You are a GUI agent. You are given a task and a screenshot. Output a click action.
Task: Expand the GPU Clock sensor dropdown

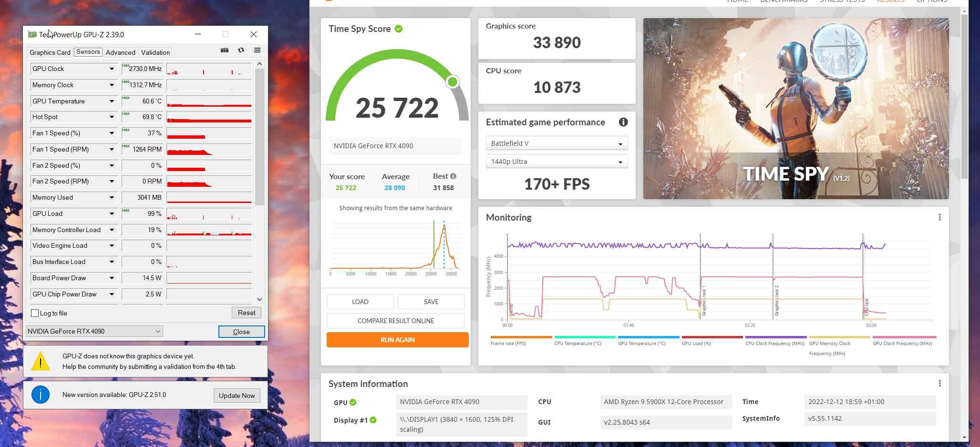(112, 69)
